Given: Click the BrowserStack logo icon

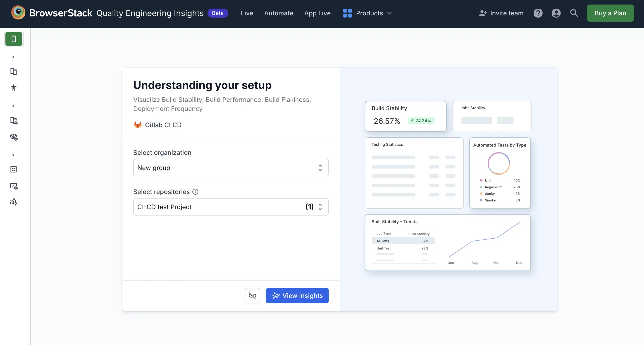Looking at the screenshot, I should tap(18, 12).
